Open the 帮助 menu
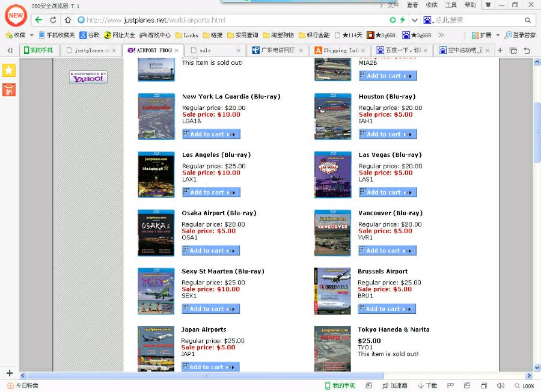This screenshot has width=541, height=392. pos(470,5)
